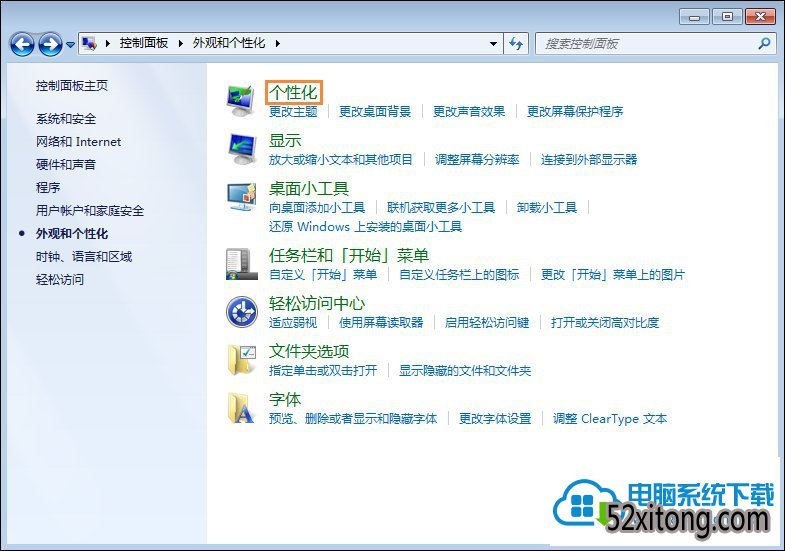Click 预览、删除或者显示和隐藏字体 link
The image size is (785, 551).
point(353,419)
